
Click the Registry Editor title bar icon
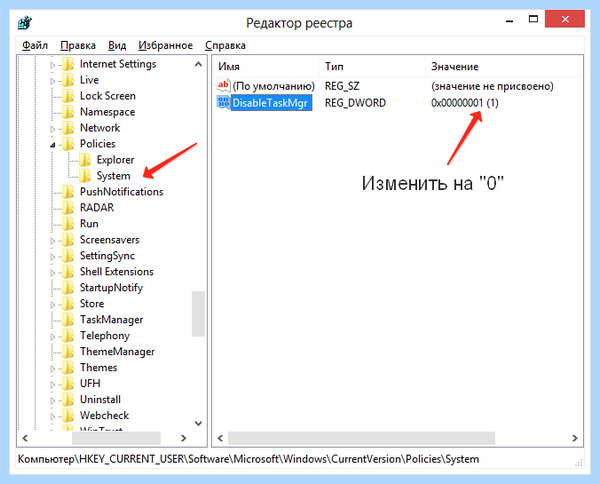(25, 23)
